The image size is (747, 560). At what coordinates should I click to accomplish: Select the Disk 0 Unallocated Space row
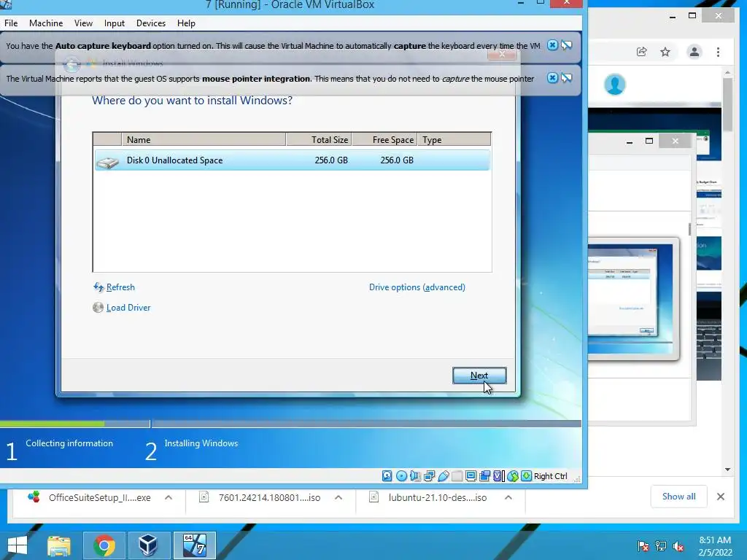[x=292, y=160]
